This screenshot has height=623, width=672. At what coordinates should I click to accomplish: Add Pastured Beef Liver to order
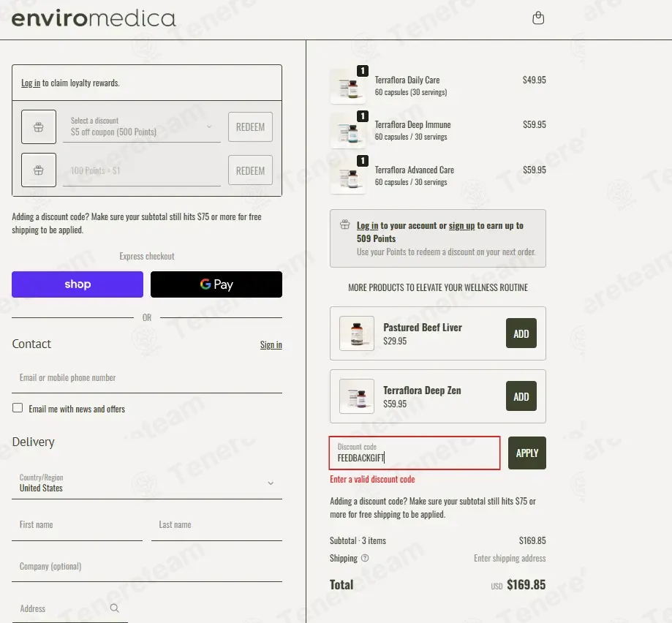point(521,333)
